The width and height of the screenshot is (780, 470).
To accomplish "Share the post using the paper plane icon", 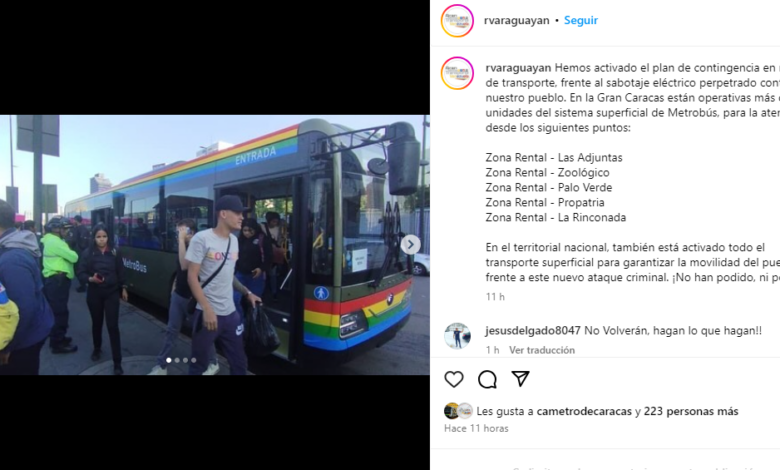I will tap(520, 379).
